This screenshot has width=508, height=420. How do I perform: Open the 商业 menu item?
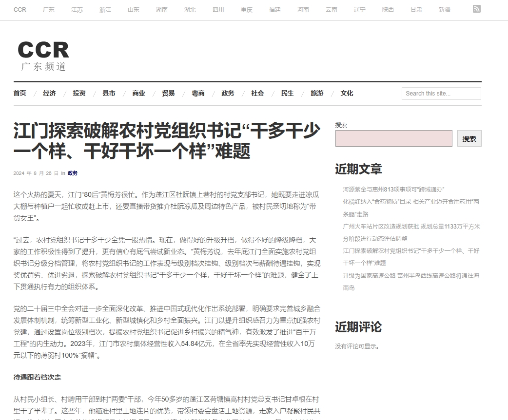point(138,93)
